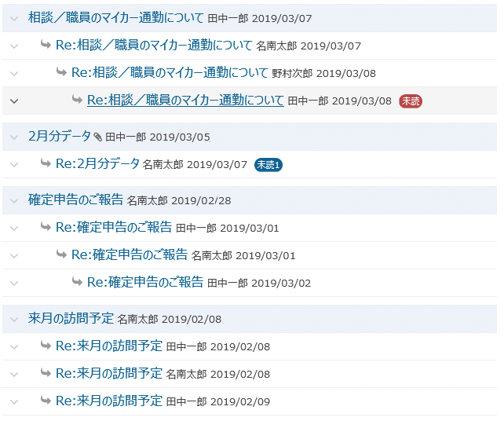Click text 名南太郎 2019/03/07 on Re:2月分データ row
This screenshot has width=504, height=421.
195,165
